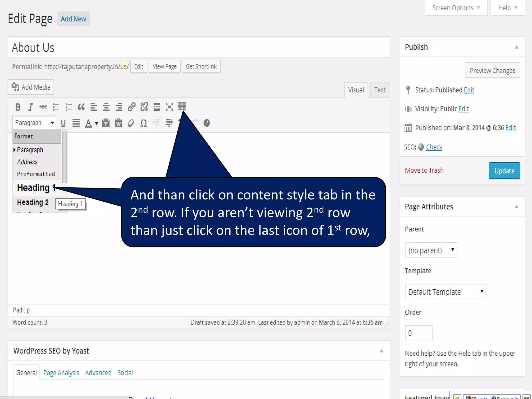Toggle bold formatting in editor toolbar
The width and height of the screenshot is (532, 399).
pyautogui.click(x=18, y=107)
